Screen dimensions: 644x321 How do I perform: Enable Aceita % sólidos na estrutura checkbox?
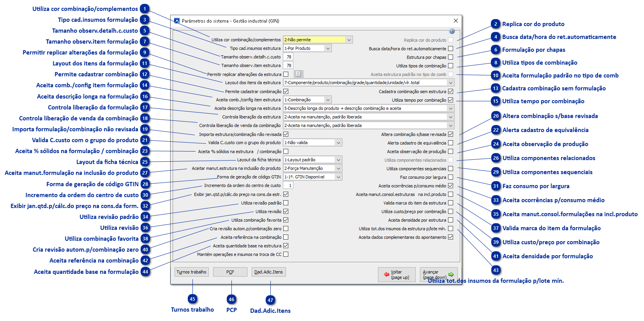click(x=286, y=152)
